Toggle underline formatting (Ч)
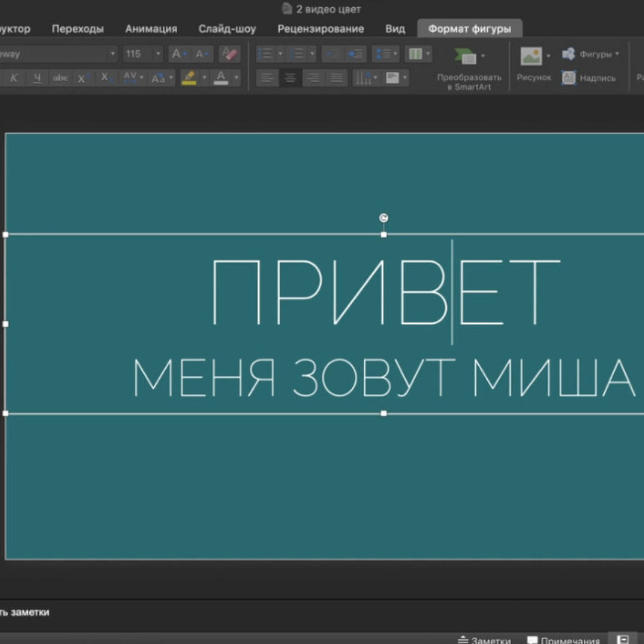The image size is (644, 644). (37, 78)
